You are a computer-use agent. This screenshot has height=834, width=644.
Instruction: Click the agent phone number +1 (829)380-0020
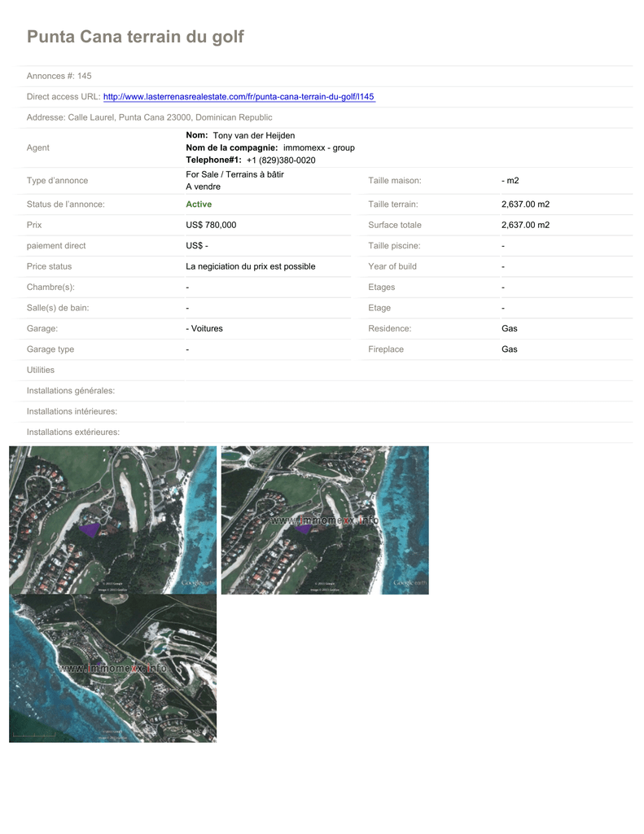(281, 160)
